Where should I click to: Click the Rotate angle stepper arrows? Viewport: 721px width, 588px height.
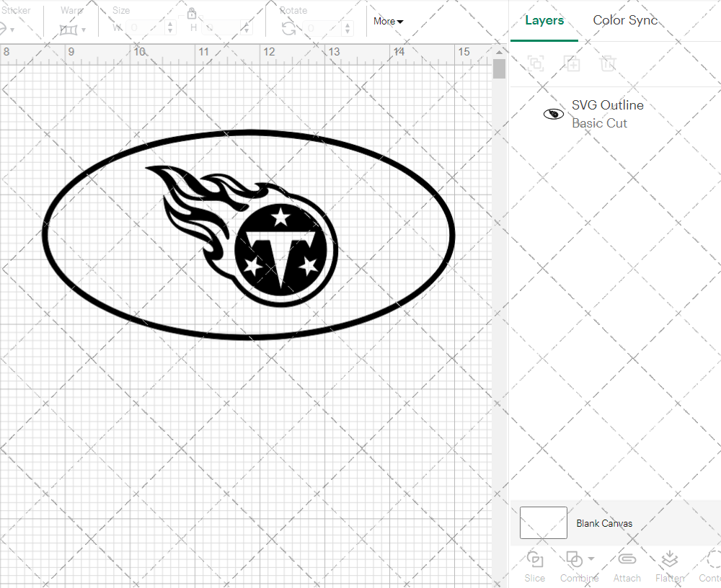[350, 28]
